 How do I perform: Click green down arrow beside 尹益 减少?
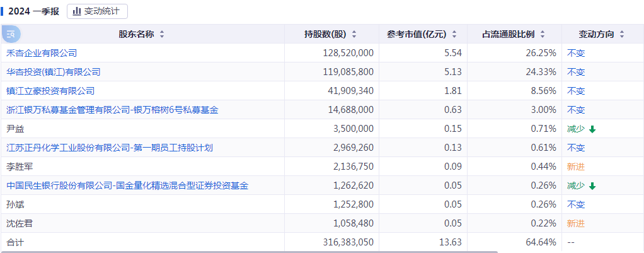592,129
